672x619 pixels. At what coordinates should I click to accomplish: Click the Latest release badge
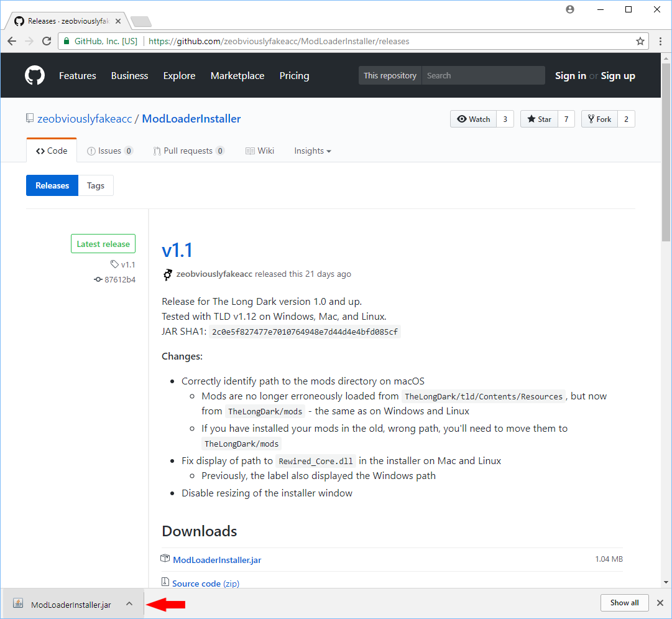103,244
